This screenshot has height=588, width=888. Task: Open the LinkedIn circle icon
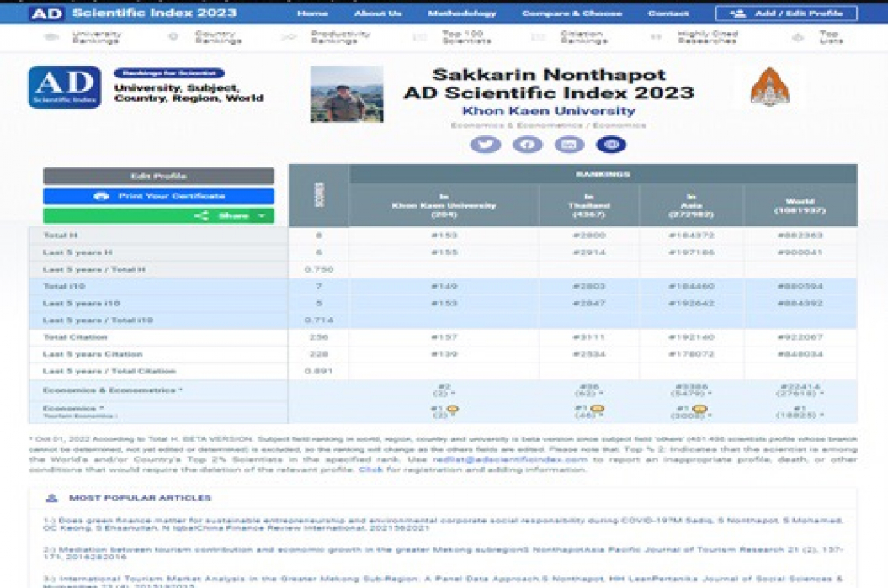point(570,145)
